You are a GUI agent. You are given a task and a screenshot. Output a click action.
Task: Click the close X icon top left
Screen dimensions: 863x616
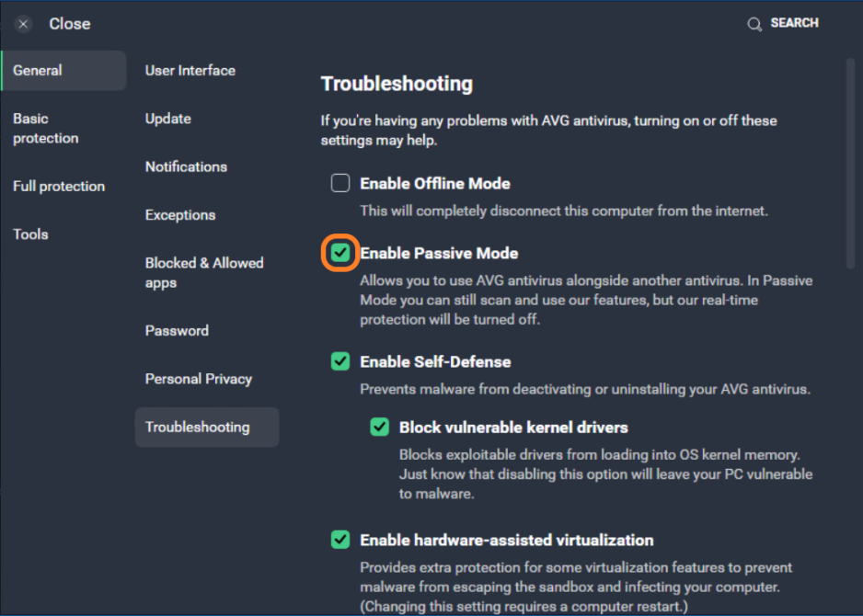coord(23,23)
